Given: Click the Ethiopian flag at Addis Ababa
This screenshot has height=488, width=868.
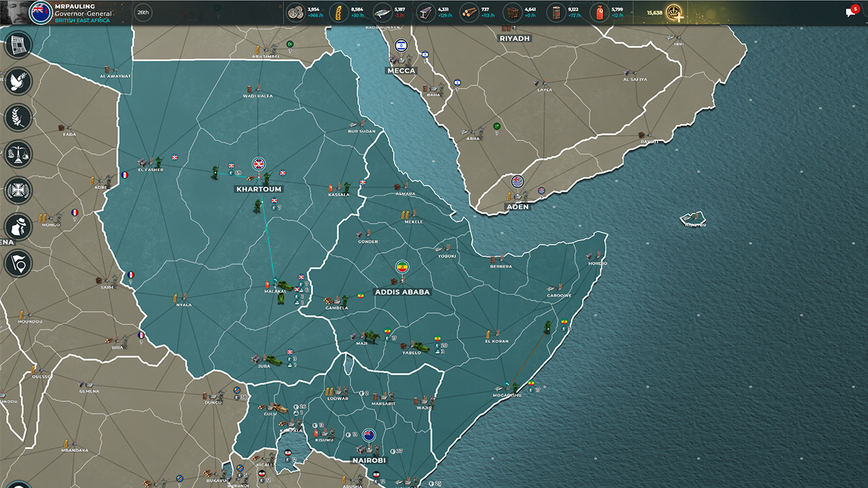Looking at the screenshot, I should pyautogui.click(x=403, y=266).
